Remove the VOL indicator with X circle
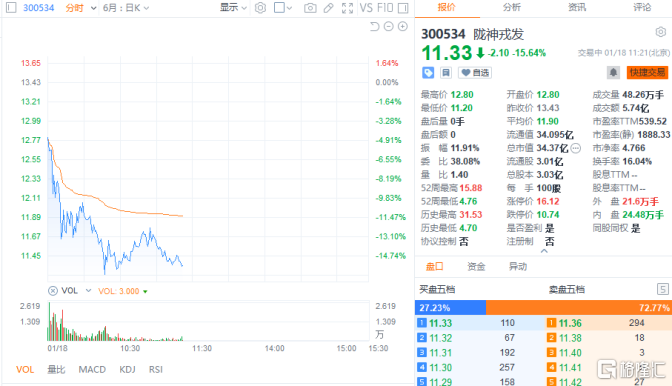The image size is (672, 386). [x=53, y=291]
